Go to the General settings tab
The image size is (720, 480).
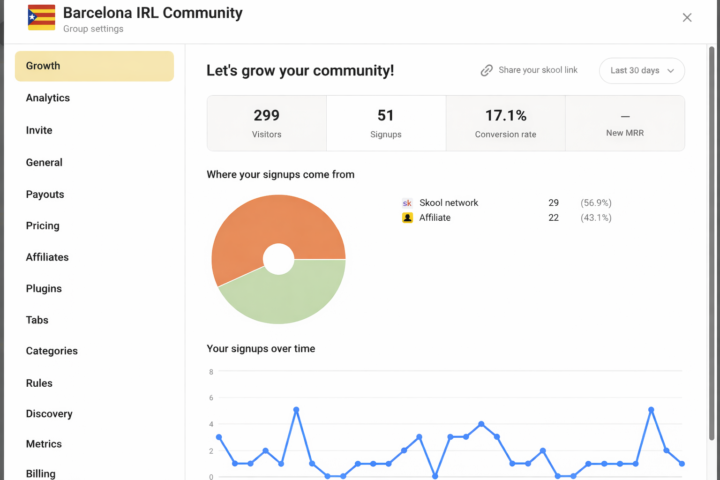pyautogui.click(x=44, y=162)
